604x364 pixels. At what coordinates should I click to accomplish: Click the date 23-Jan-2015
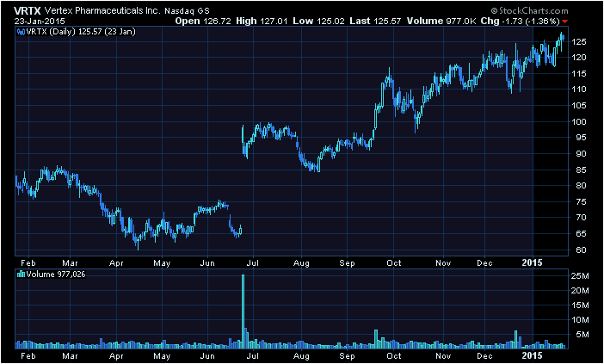point(40,22)
